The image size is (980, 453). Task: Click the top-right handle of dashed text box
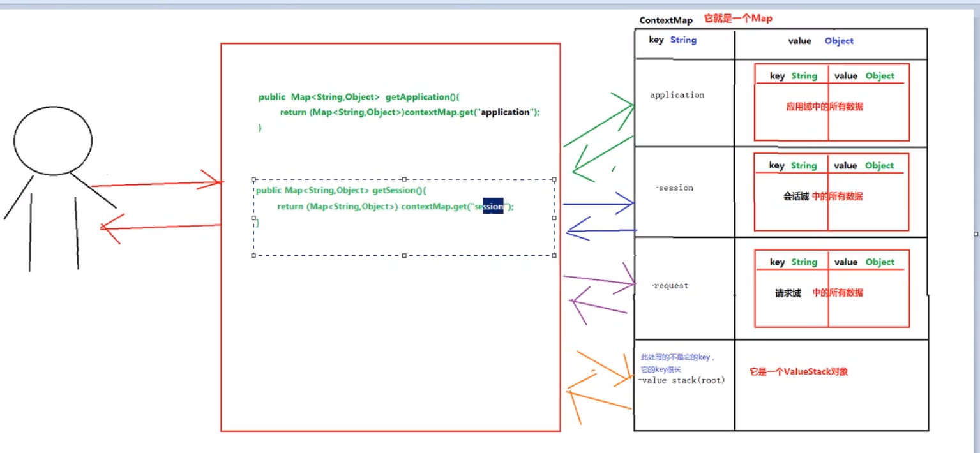554,179
